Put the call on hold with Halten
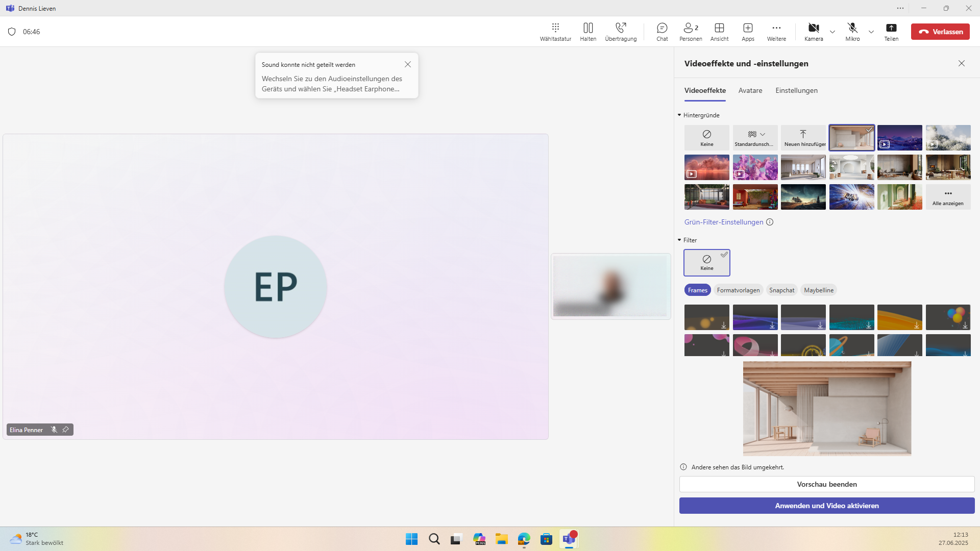Viewport: 980px width, 551px height. pos(588,31)
